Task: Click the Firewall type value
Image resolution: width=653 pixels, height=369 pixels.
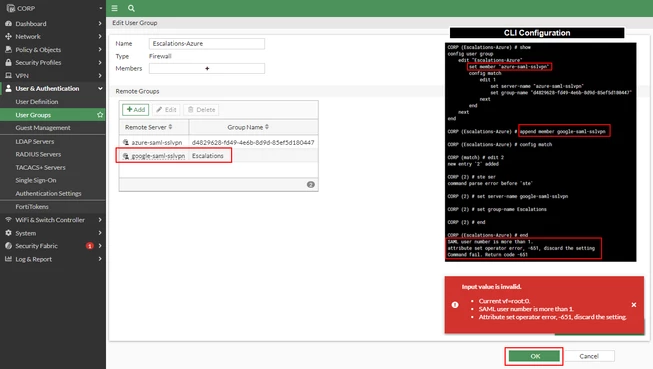Action: point(160,56)
